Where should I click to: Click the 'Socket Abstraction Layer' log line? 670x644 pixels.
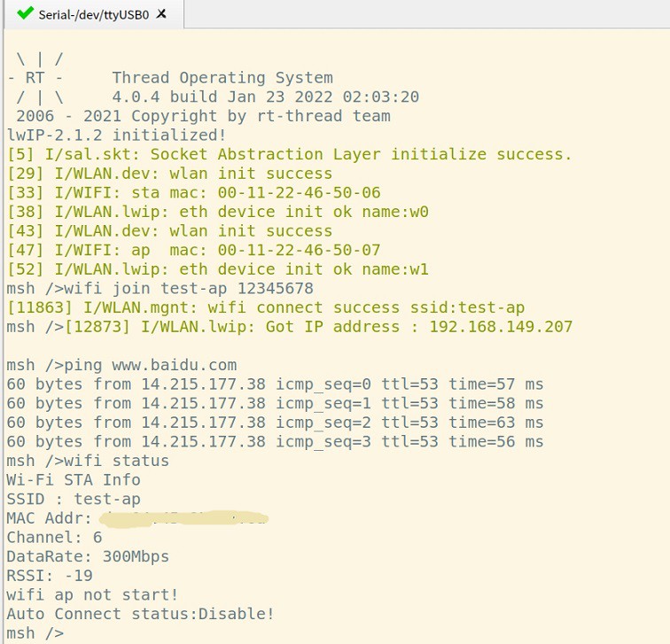(x=289, y=154)
